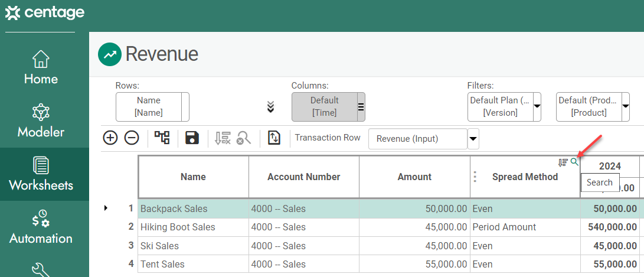644x277 pixels.
Task: Click the Account Number column header
Action: pyautogui.click(x=304, y=177)
